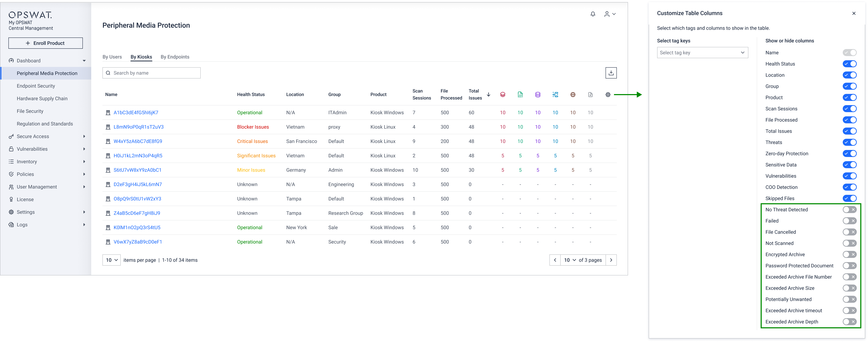Turn on the Encrypted Archive column
868x342 pixels.
point(849,254)
